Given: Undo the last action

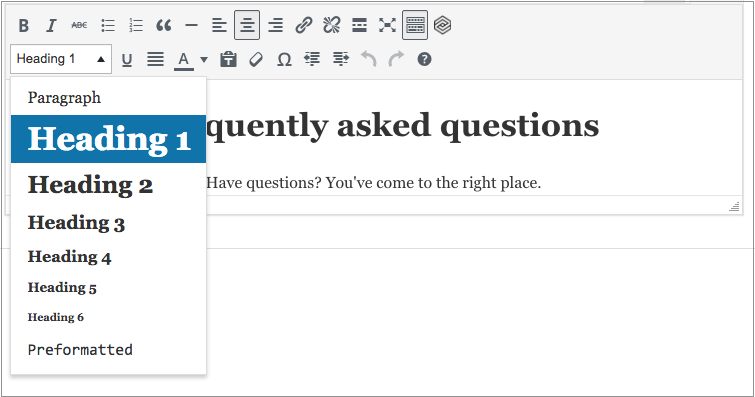Looking at the screenshot, I should pyautogui.click(x=368, y=60).
